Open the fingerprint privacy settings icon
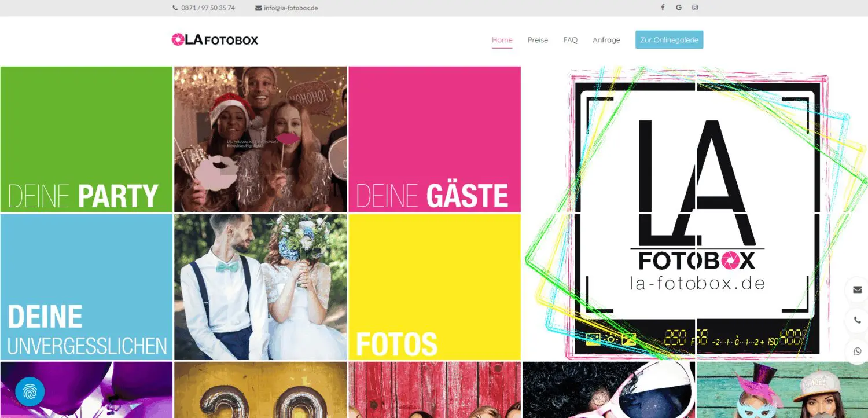This screenshot has height=418, width=868. point(30,392)
